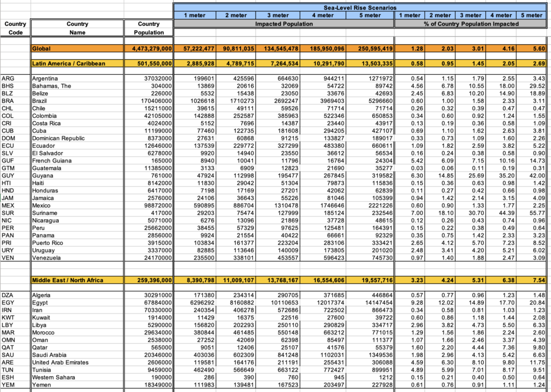Image resolution: width=551 pixels, height=392 pixels.
Task: Click the % of Country Population Impacted header
Action: tap(471, 24)
